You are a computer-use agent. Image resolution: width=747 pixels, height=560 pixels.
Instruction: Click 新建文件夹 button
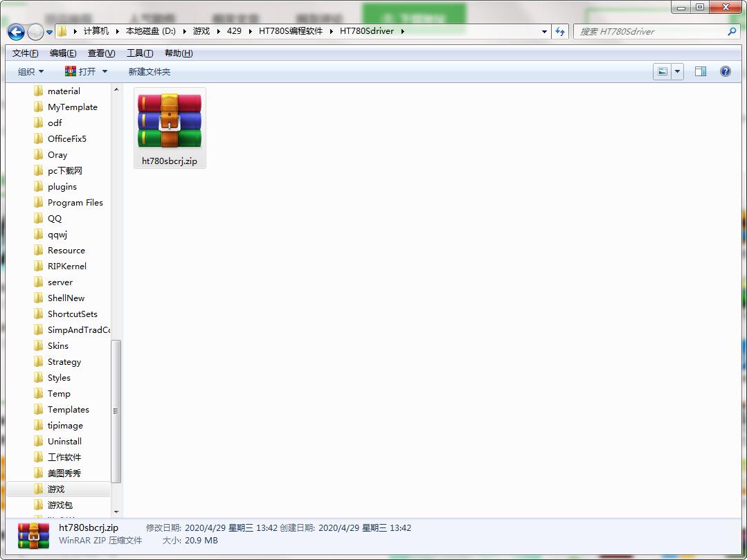click(x=149, y=72)
